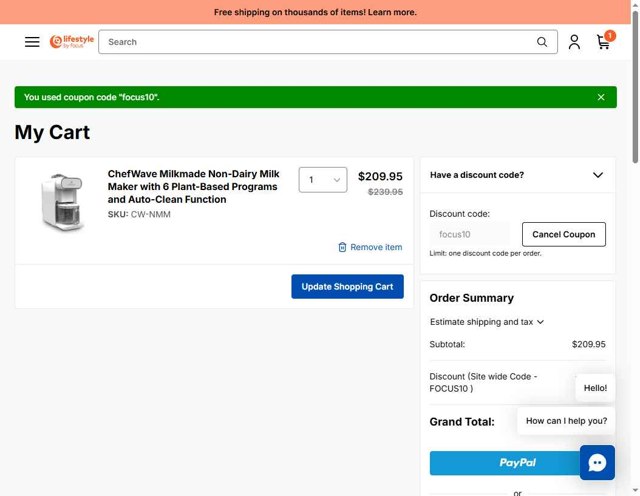This screenshot has width=640, height=496.
Task: Click the Discount Site wide Code FOCUS10 line
Action: (x=483, y=383)
